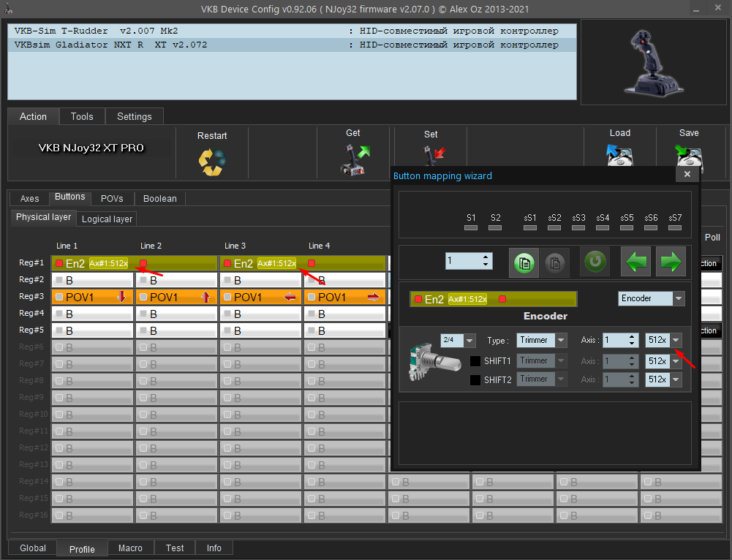The image size is (732, 560).
Task: Open the 2/4 encoder mode dropdown
Action: (x=469, y=340)
